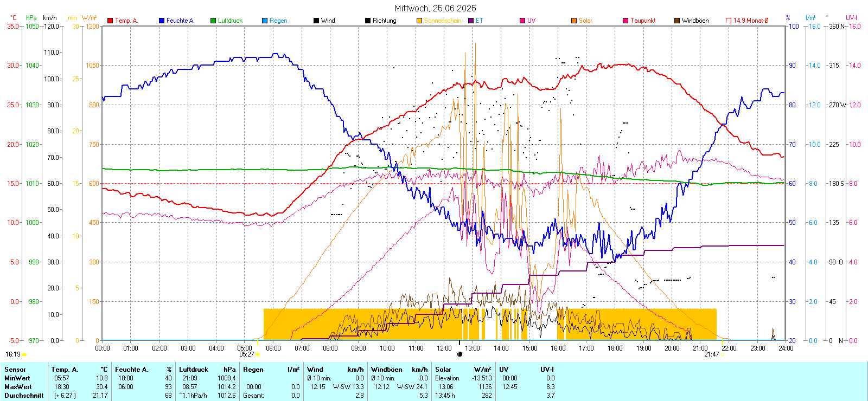
Task: Toggle the 14.9 Monat-Ø legend box
Action: (729, 21)
